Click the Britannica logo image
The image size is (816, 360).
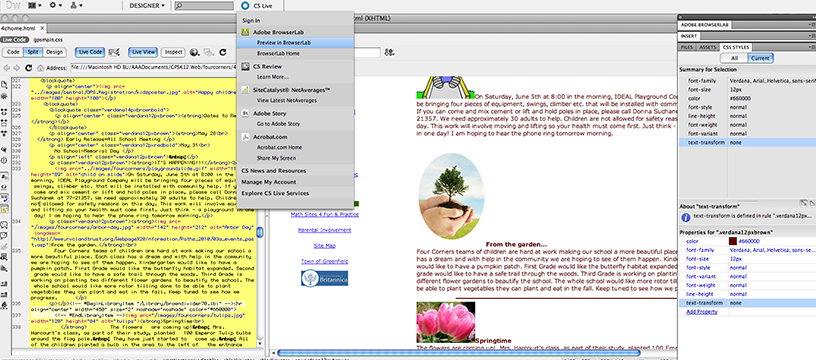[x=324, y=278]
